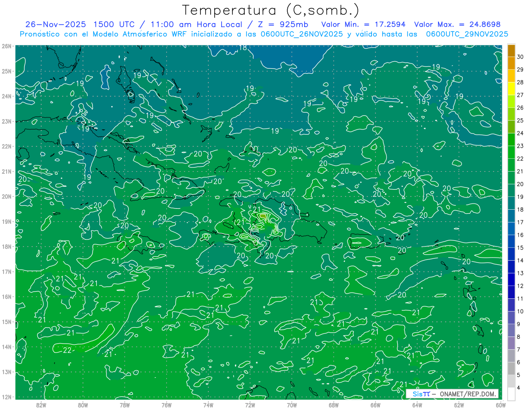Click the legend scale value 28
The height and width of the screenshot is (411, 532).
pyautogui.click(x=520, y=82)
